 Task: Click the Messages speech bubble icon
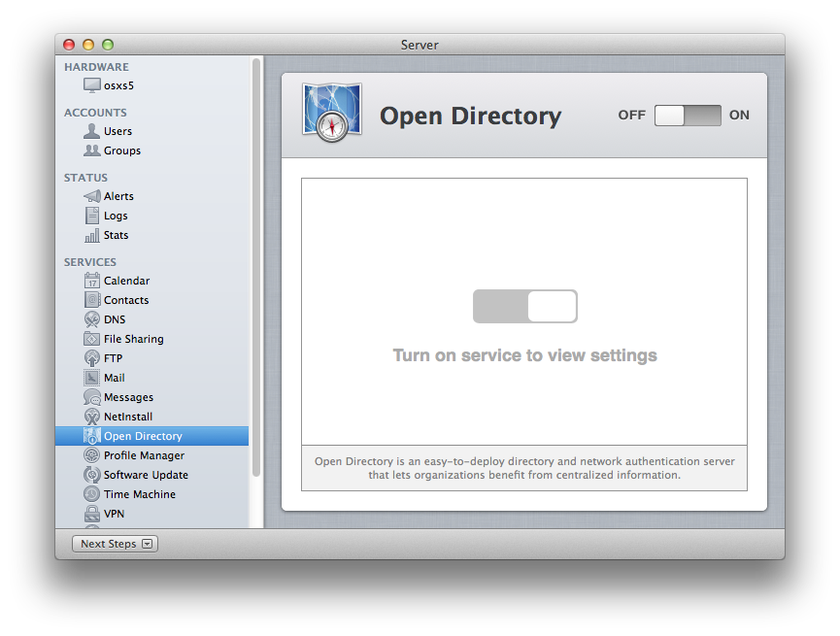tap(91, 397)
